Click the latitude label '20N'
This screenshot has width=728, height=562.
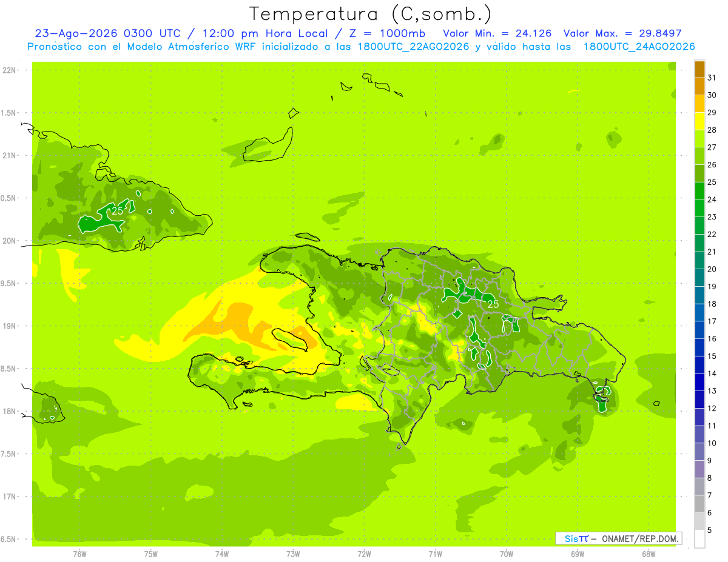(x=8, y=241)
